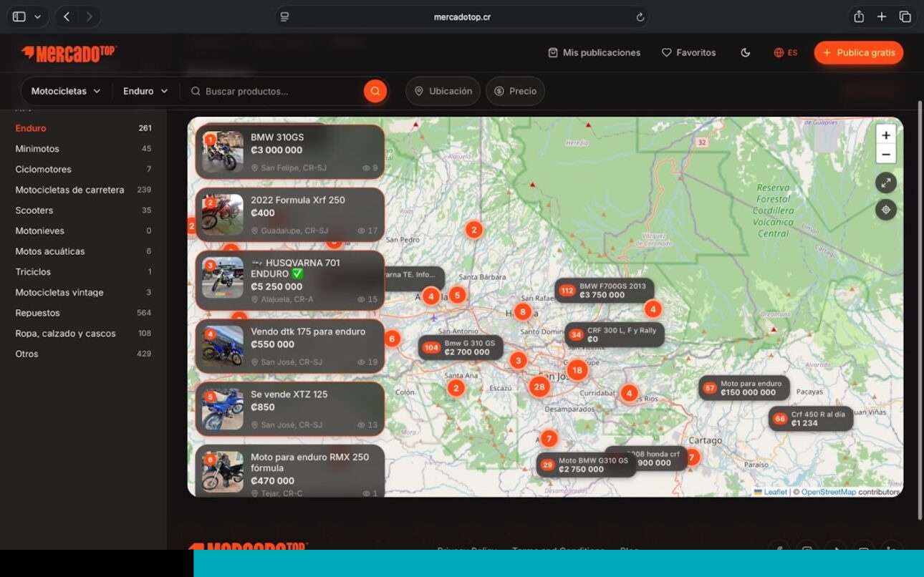The image size is (924, 577).
Task: Expand the map to fullscreen
Action: click(886, 183)
